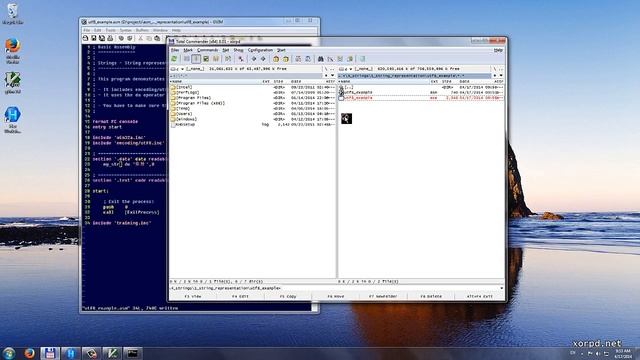Open Files menu in Total Commander
The image size is (640, 360).
coord(175,50)
